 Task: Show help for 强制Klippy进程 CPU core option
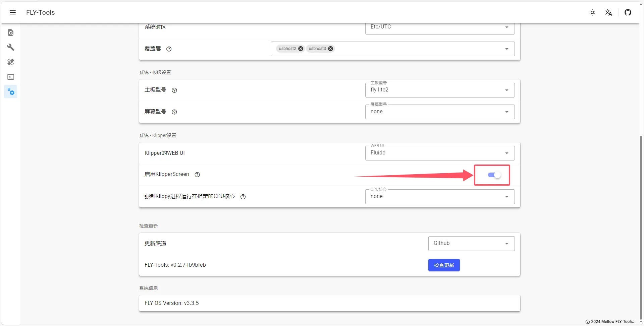(x=243, y=197)
